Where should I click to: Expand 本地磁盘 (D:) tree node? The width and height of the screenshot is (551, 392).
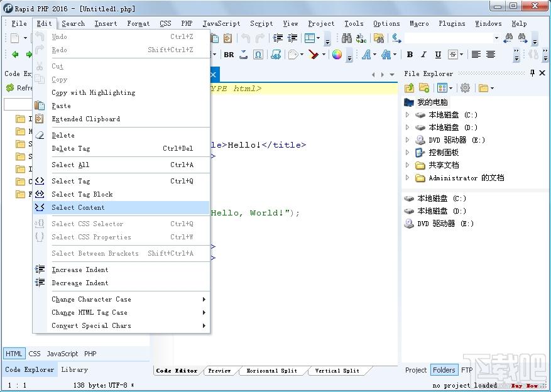[x=407, y=127]
